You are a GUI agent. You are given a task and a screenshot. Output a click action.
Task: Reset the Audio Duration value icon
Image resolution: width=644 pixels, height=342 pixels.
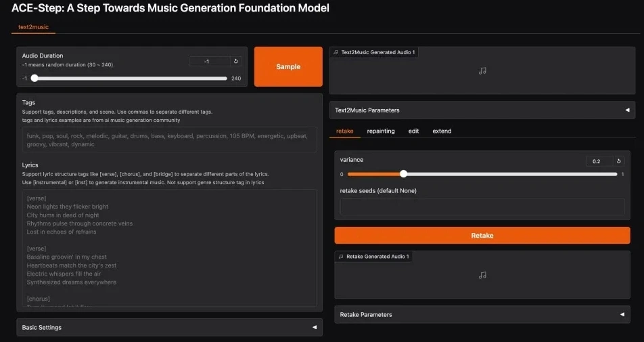[x=235, y=62]
